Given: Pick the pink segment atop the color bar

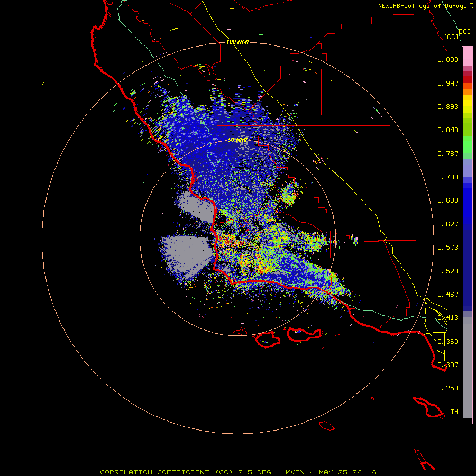Looking at the screenshot, I should coord(467,57).
